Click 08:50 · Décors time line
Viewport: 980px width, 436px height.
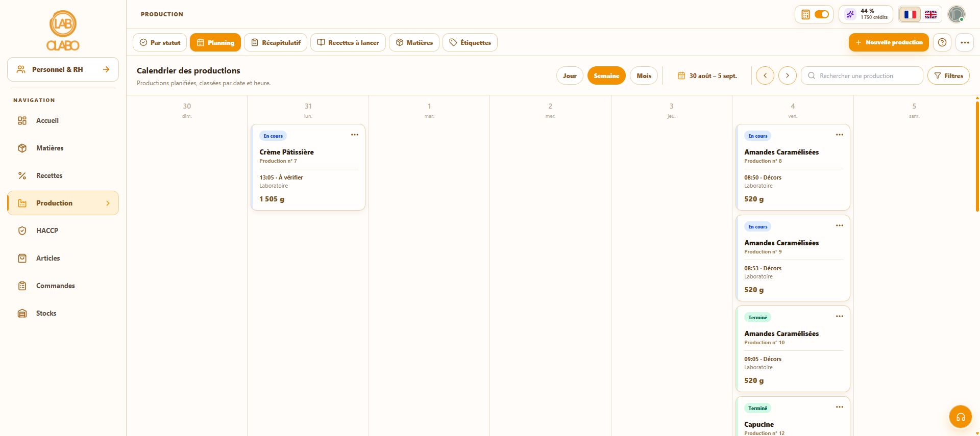click(x=763, y=177)
